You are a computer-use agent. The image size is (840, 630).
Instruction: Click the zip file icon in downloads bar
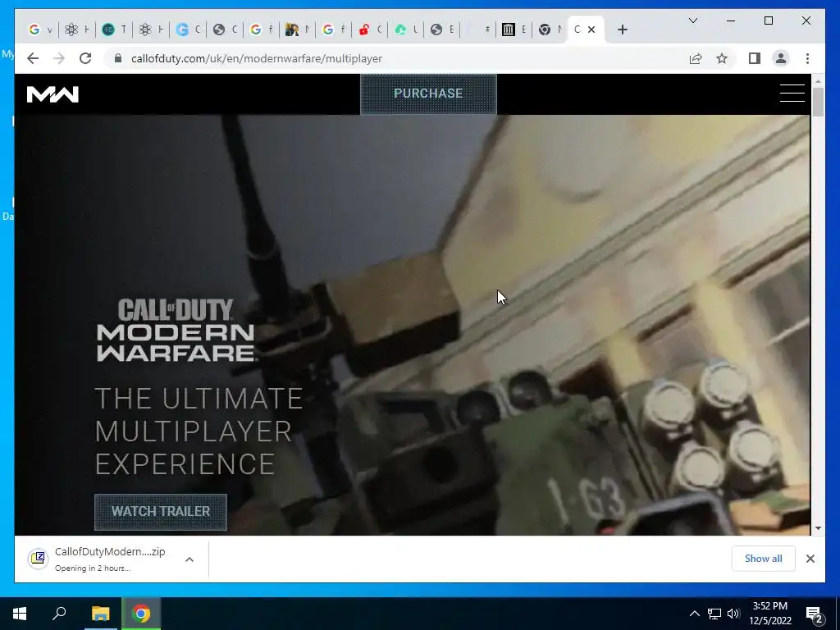pos(38,559)
